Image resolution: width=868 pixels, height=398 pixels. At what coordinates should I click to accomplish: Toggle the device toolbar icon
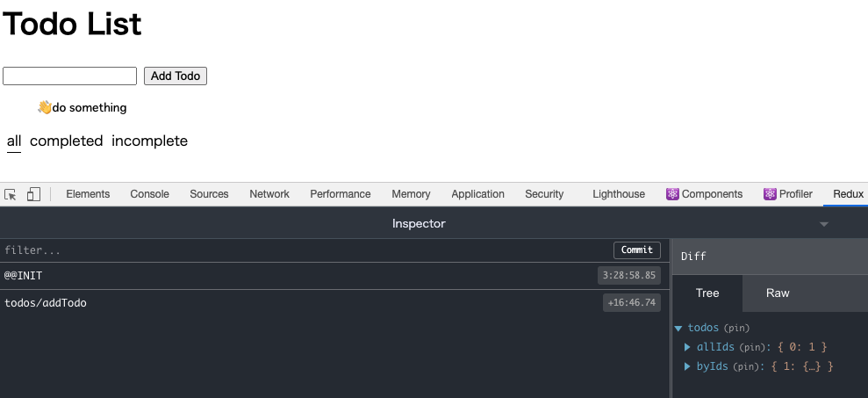(33, 194)
